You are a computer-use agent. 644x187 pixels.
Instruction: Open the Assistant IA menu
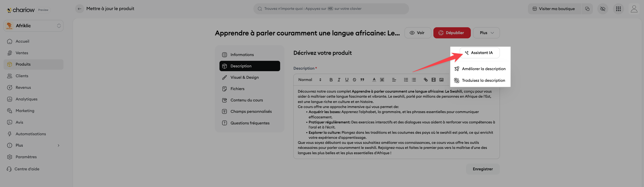pos(480,53)
